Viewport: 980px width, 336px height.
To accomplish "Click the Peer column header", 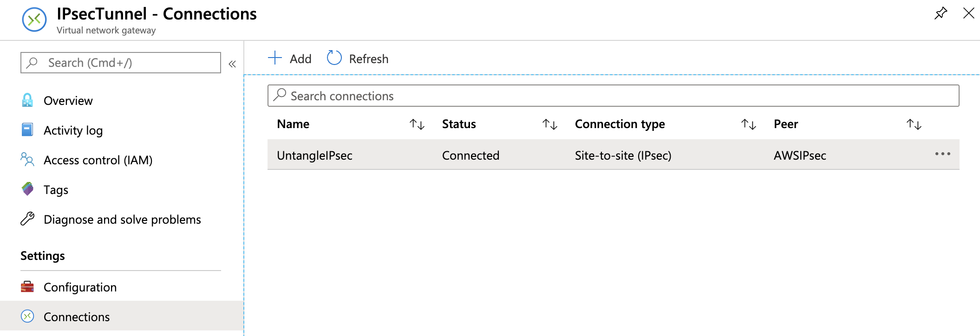I will coord(786,124).
